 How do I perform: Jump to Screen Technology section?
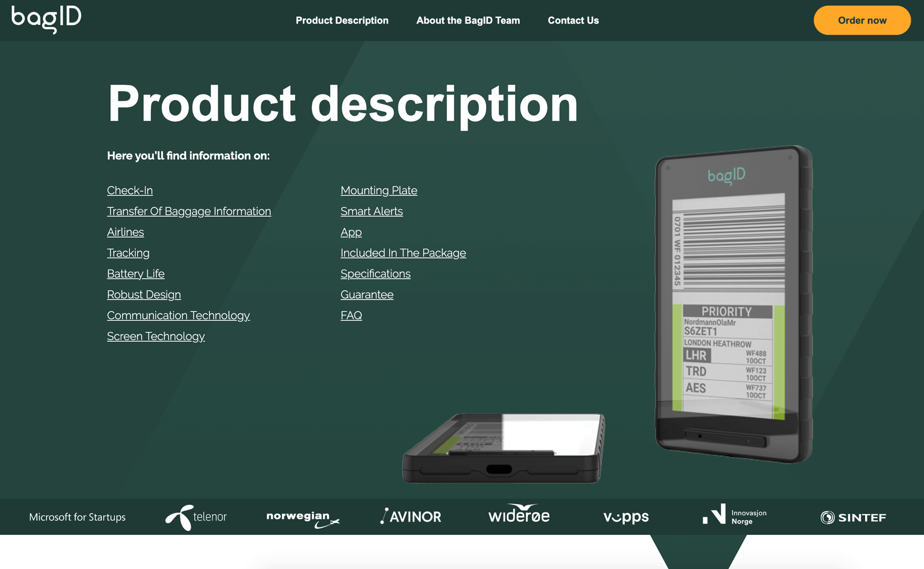point(156,336)
